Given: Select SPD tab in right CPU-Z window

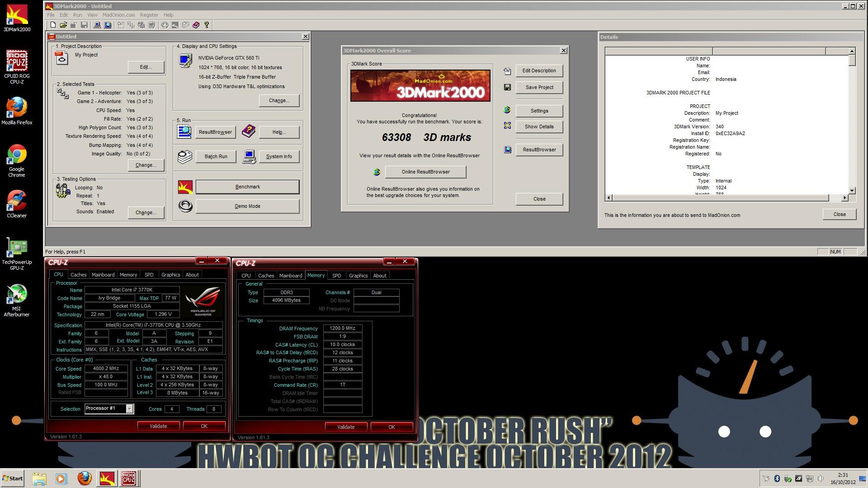Looking at the screenshot, I should (x=336, y=275).
